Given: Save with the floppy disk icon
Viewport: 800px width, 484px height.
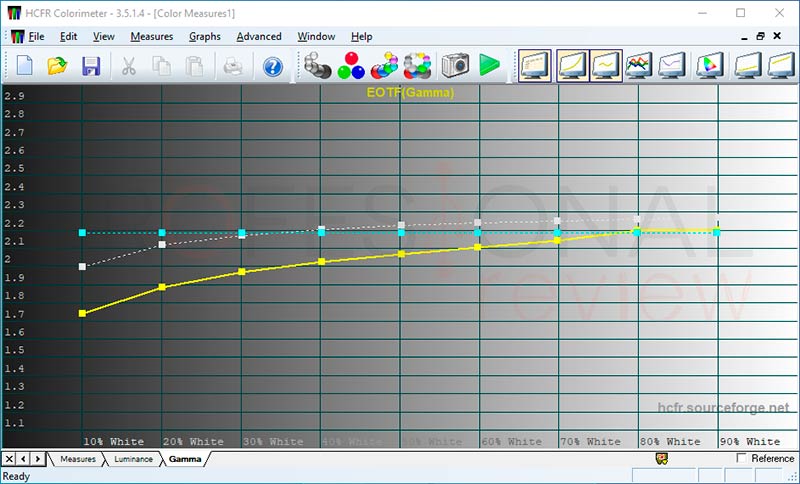Looking at the screenshot, I should point(91,66).
